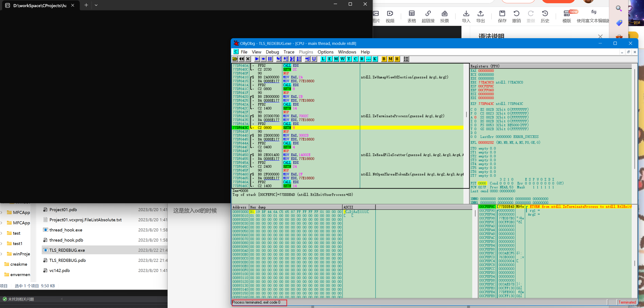Open the Plugins menu in OllyDbg
Viewport: 644px width, 308px height.
tap(306, 52)
